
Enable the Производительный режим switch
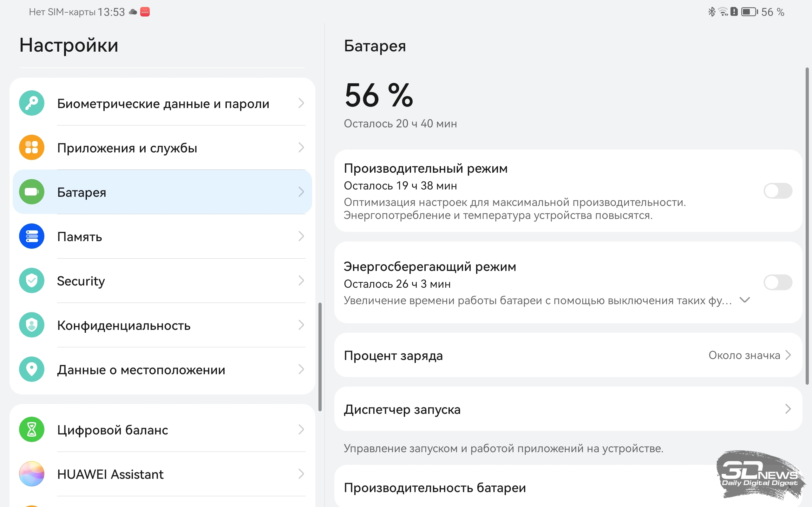778,191
